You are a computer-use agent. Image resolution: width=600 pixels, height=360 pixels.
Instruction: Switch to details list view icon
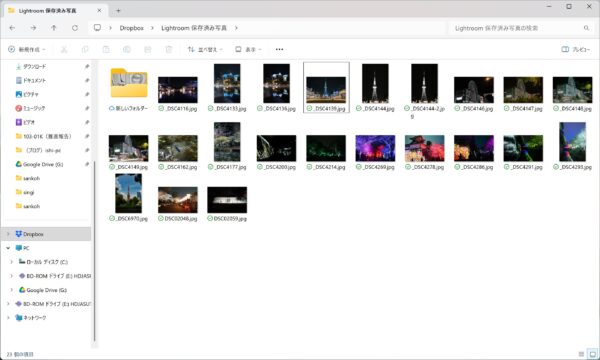point(581,354)
